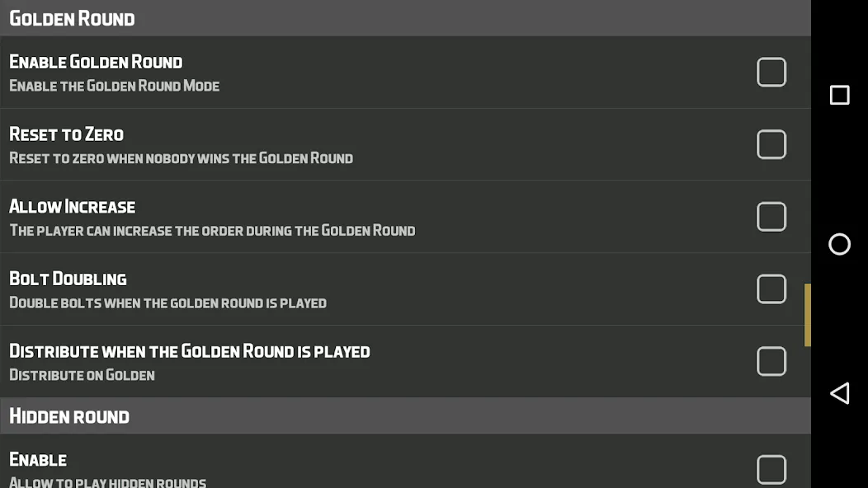Tap the Allow Increase setting label
The height and width of the screenshot is (488, 868).
point(72,207)
